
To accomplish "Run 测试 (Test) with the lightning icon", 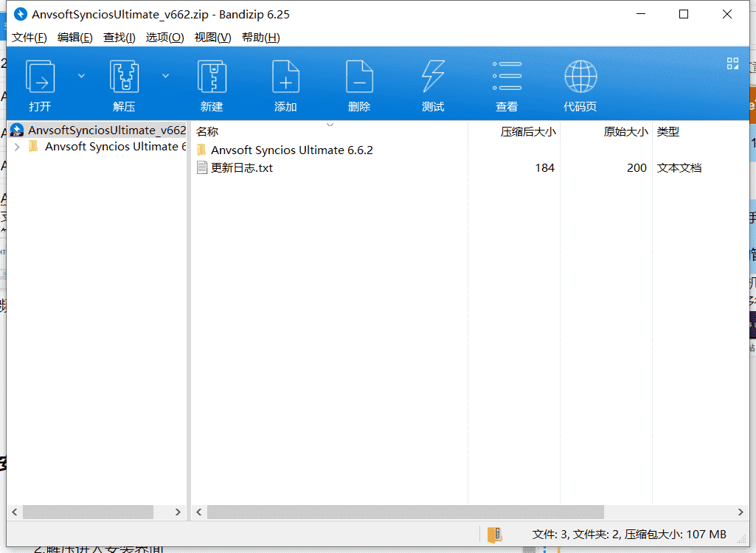I will tap(433, 76).
